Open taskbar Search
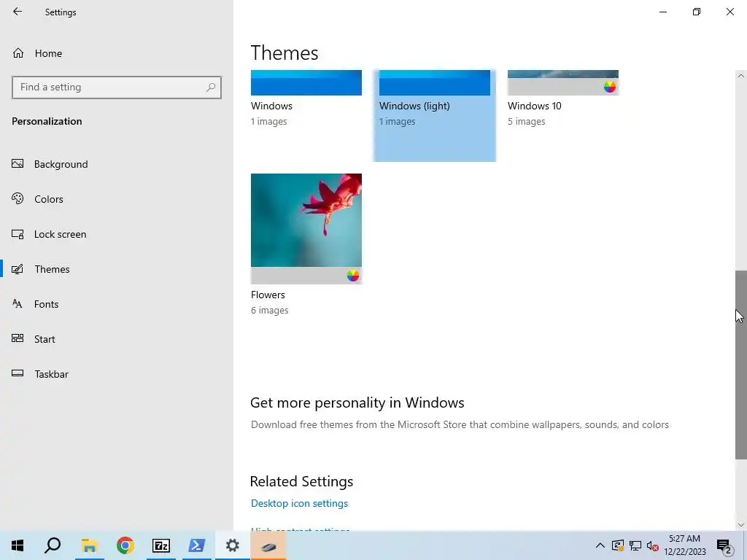The width and height of the screenshot is (747, 560). pyautogui.click(x=53, y=545)
